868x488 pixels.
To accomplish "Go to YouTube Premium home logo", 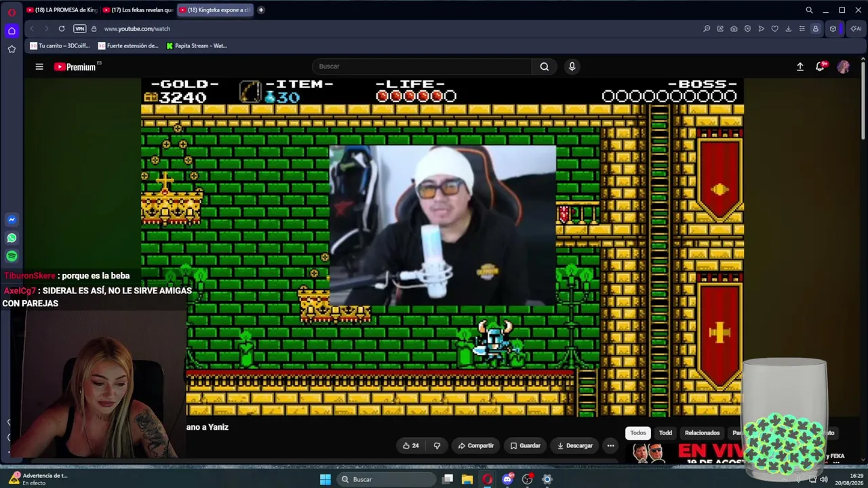I will click(x=75, y=66).
